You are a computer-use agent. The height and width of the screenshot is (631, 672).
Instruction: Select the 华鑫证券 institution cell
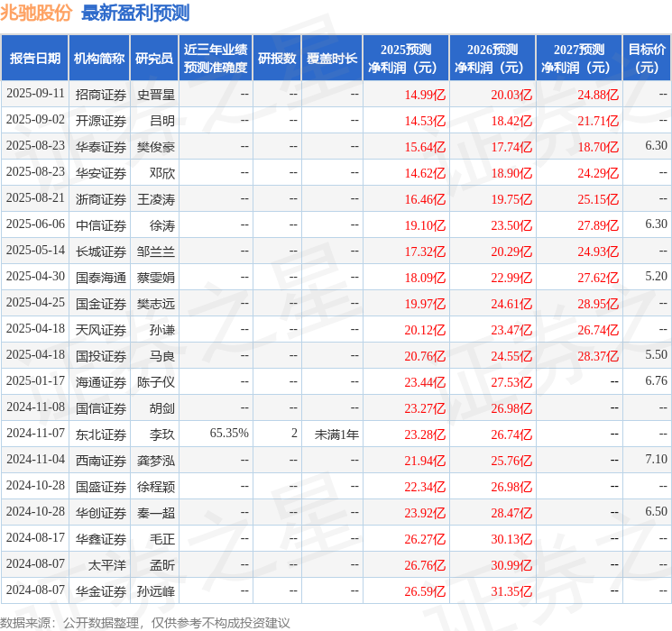coord(101,539)
